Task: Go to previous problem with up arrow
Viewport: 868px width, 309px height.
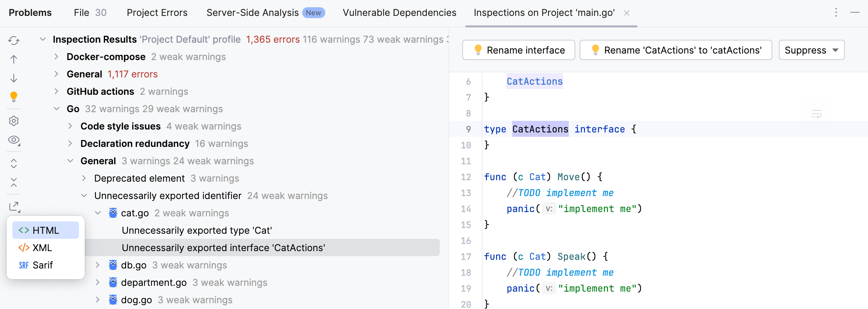Action: pyautogui.click(x=14, y=59)
